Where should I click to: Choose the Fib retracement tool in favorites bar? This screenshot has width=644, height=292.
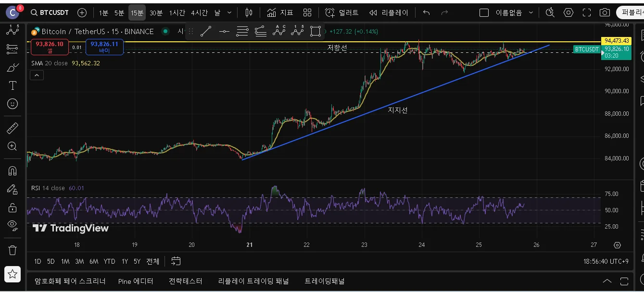242,32
